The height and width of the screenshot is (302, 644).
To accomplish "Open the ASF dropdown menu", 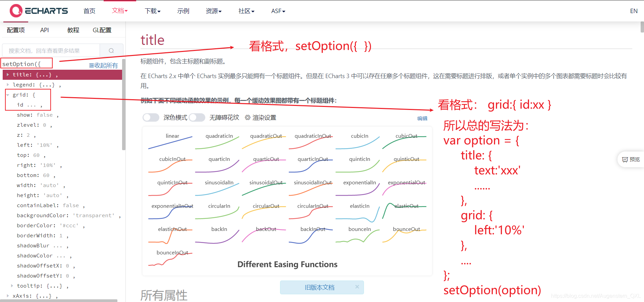I will tap(278, 11).
